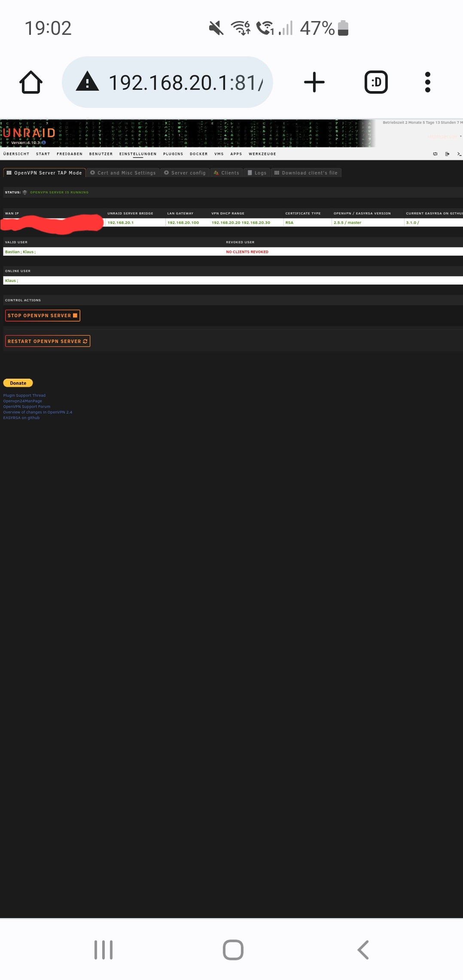Click the valid users Bastian ; Klaus

pyautogui.click(x=21, y=252)
